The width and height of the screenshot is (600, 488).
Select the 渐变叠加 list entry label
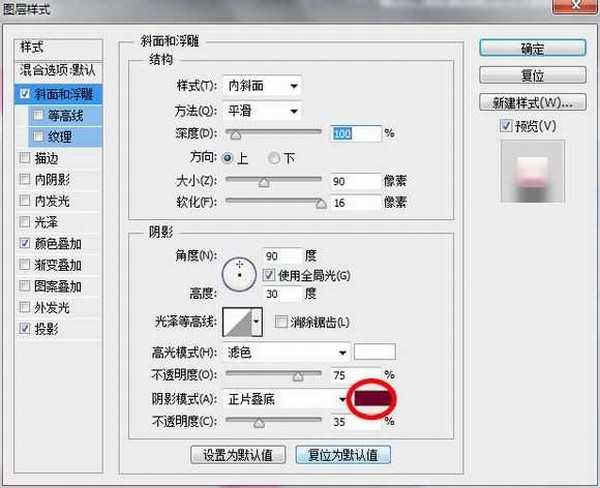coord(58,265)
